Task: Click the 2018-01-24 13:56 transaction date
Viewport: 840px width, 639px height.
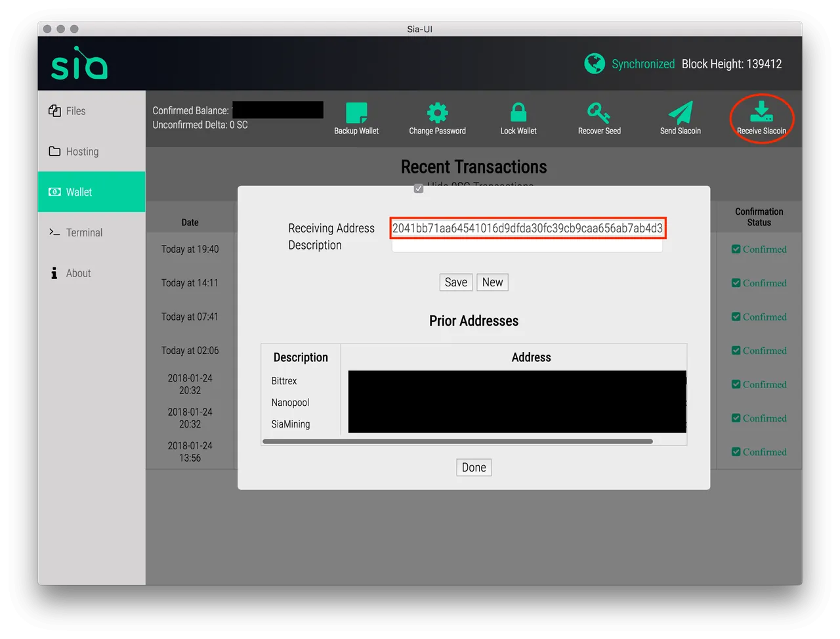Action: tap(190, 452)
